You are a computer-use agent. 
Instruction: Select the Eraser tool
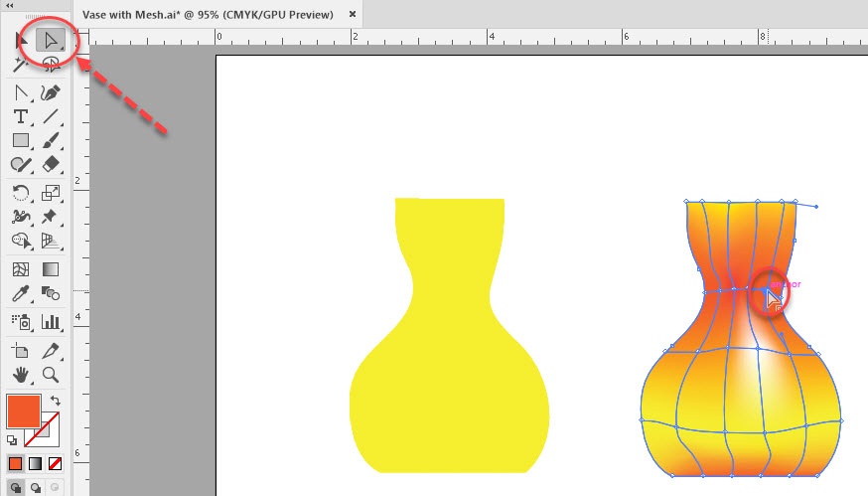[x=50, y=165]
